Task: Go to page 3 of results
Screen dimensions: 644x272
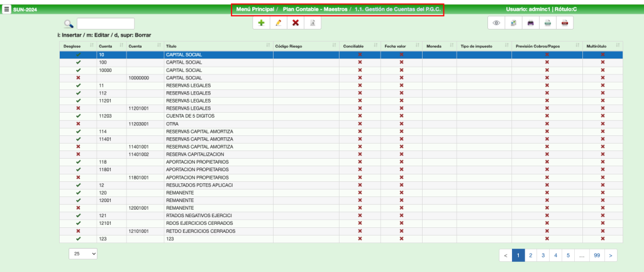Action: 543,255
